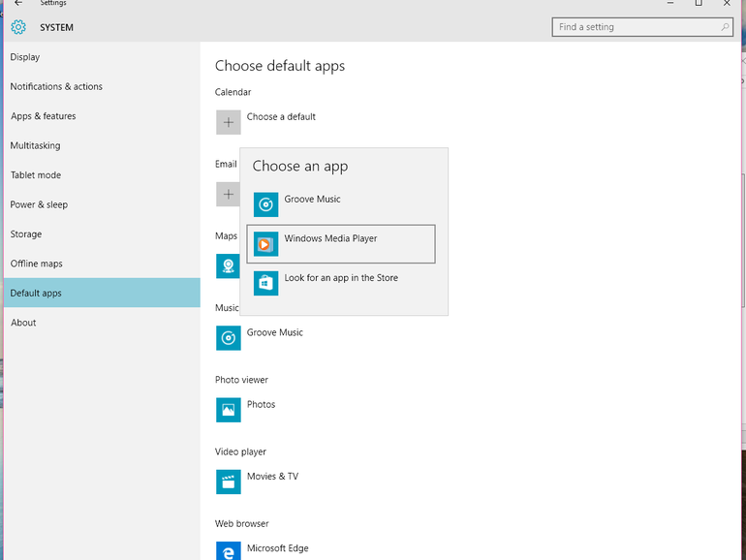Open the Multitasking settings page
This screenshot has width=746, height=560.
35,145
